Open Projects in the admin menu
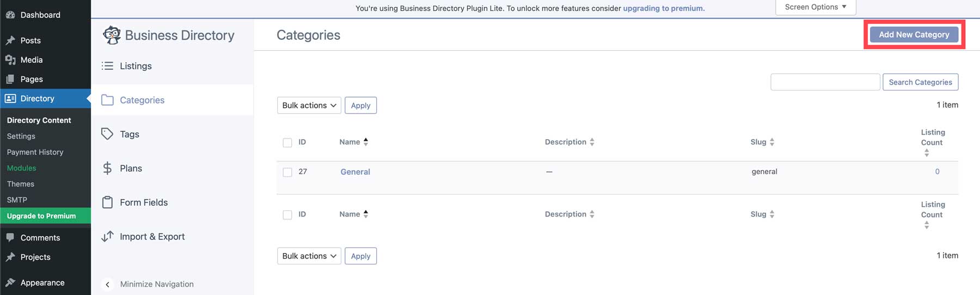The height and width of the screenshot is (295, 980). click(35, 257)
